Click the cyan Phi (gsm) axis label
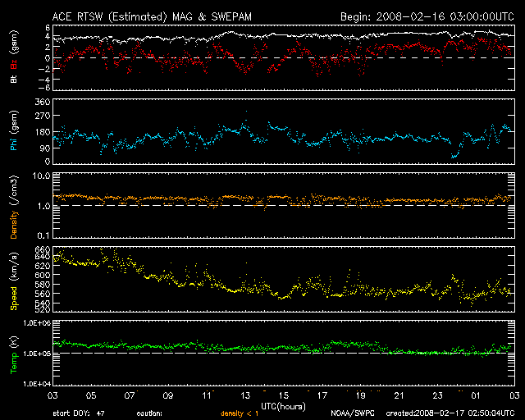 click(14, 130)
